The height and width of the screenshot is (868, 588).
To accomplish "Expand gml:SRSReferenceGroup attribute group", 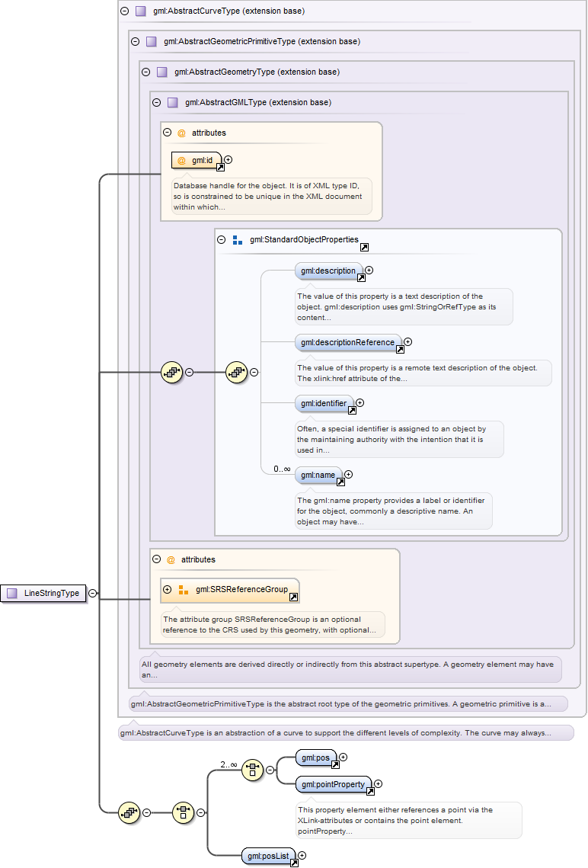I will click(167, 590).
